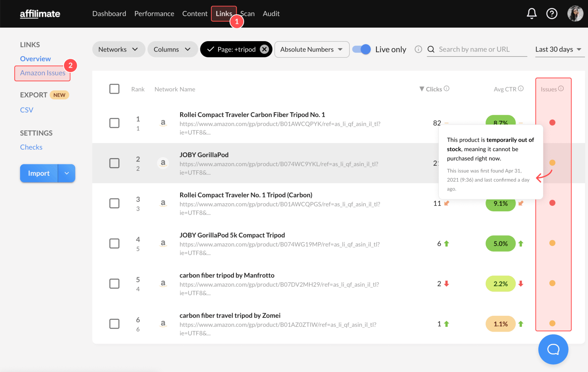This screenshot has height=372, width=588.
Task: Check the JOBY GorillaPod row checkbox
Action: pos(114,163)
